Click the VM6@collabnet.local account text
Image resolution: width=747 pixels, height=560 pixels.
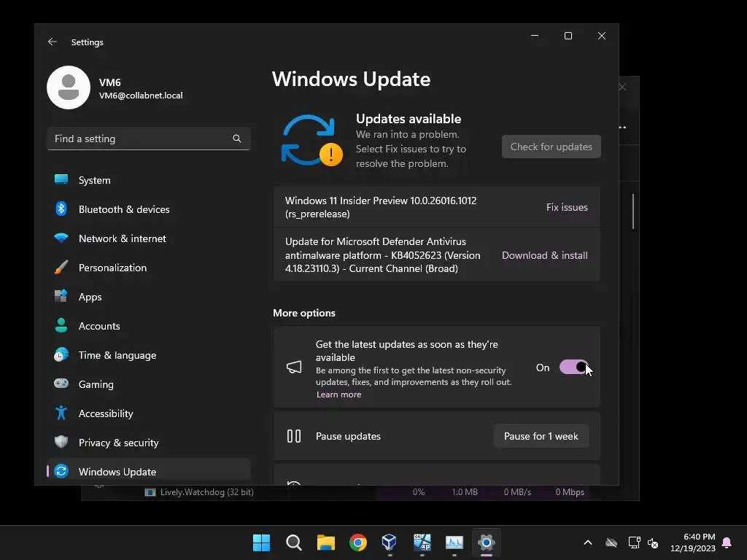pos(141,96)
